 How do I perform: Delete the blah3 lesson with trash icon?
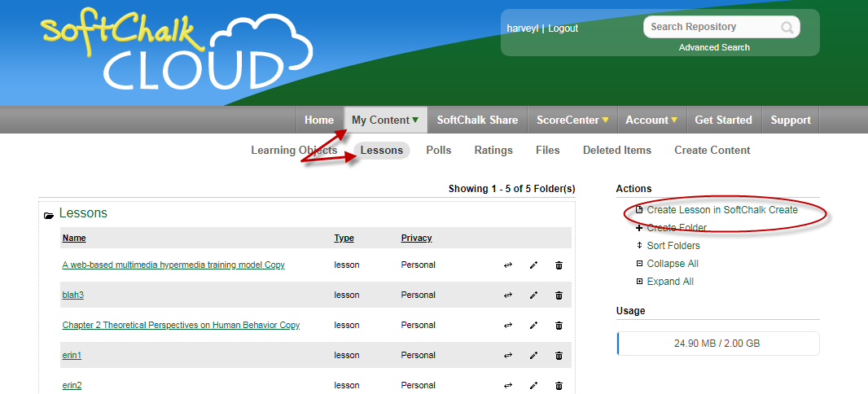[559, 295]
